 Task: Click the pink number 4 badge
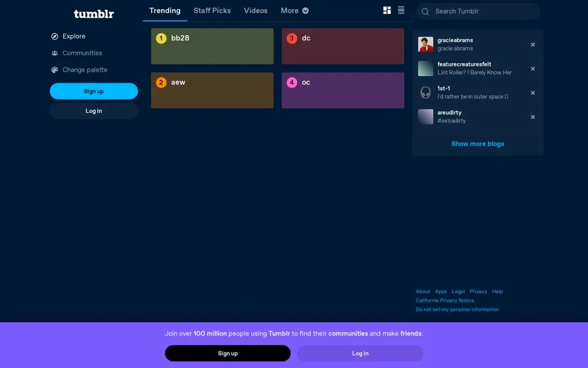pos(292,83)
